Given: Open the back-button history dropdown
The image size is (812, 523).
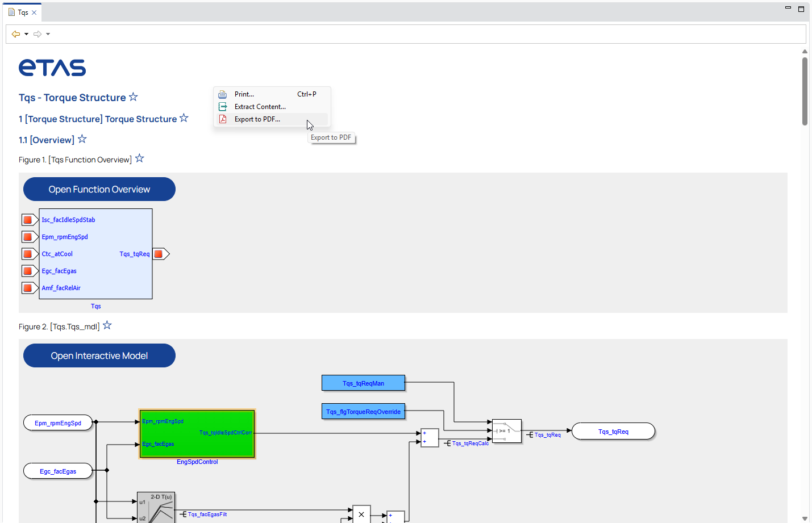Looking at the screenshot, I should pyautogui.click(x=25, y=34).
